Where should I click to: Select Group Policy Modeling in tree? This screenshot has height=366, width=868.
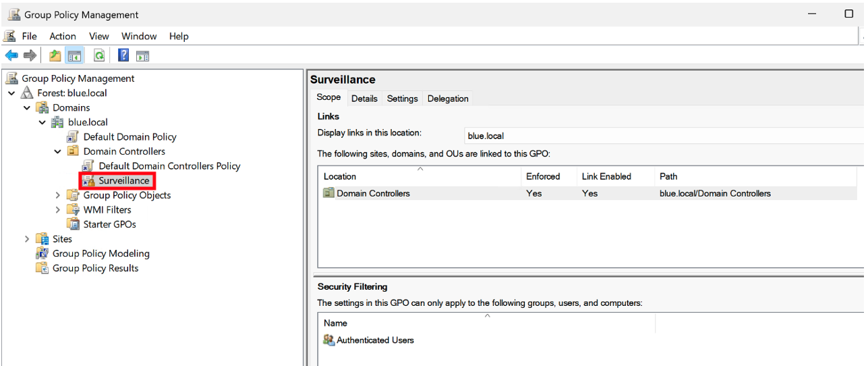100,253
